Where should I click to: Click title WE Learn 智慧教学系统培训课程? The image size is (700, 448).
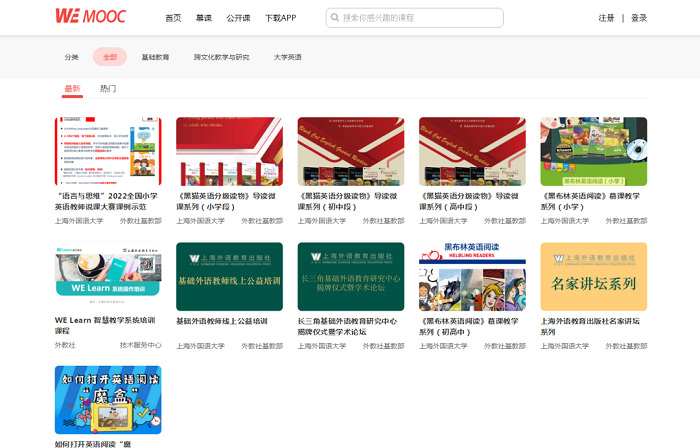click(105, 325)
